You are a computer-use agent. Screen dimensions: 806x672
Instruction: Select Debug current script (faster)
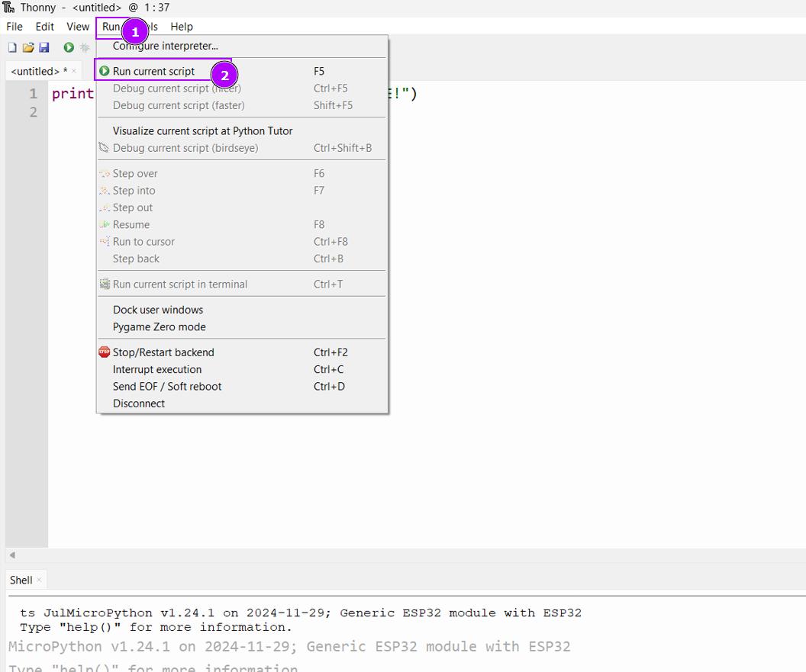242,105
